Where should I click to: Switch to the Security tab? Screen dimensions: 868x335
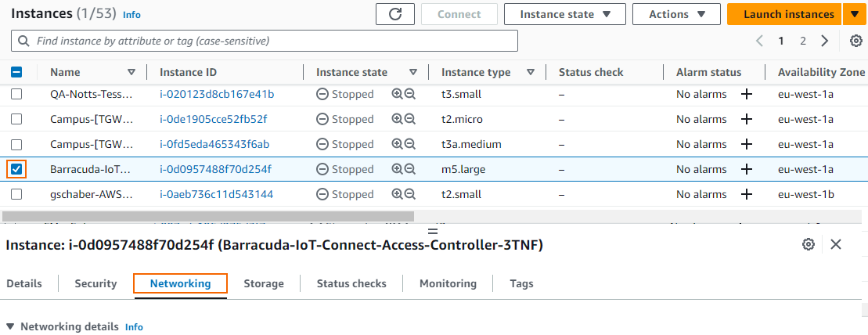[95, 283]
